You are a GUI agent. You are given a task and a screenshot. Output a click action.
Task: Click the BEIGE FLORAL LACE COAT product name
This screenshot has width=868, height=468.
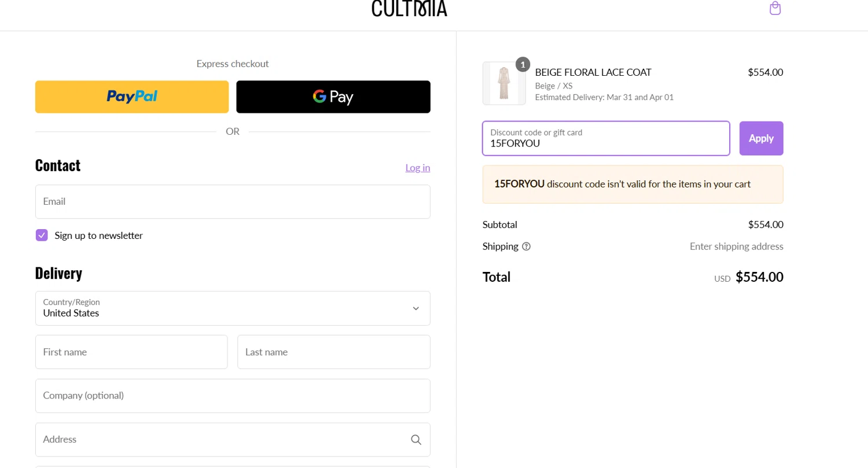pos(593,72)
